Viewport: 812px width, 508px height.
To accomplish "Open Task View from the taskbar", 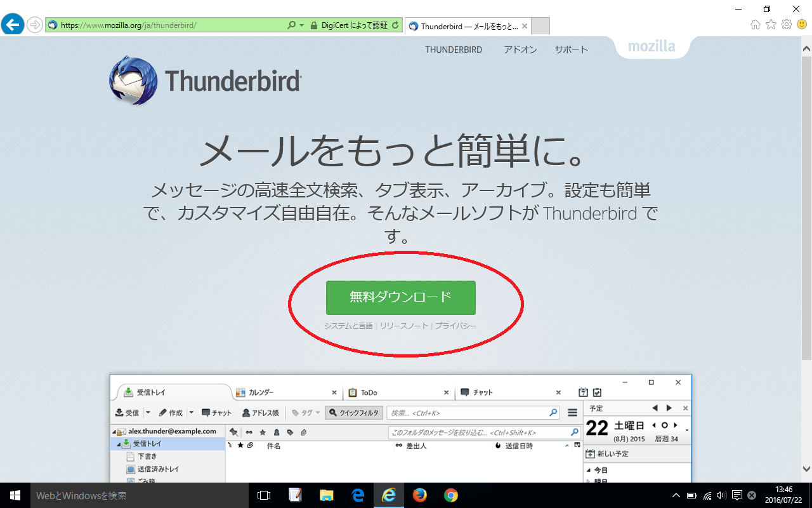I will (264, 495).
